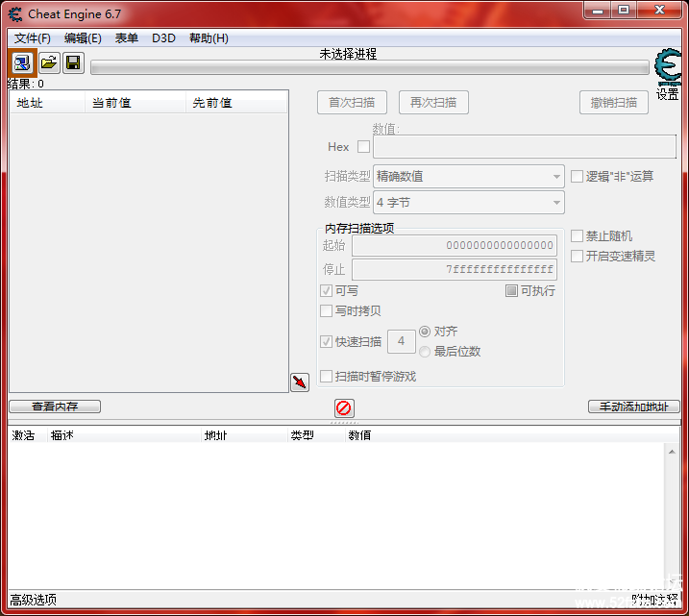Click the 地址 column header in results
The image size is (689, 616).
coord(47,103)
